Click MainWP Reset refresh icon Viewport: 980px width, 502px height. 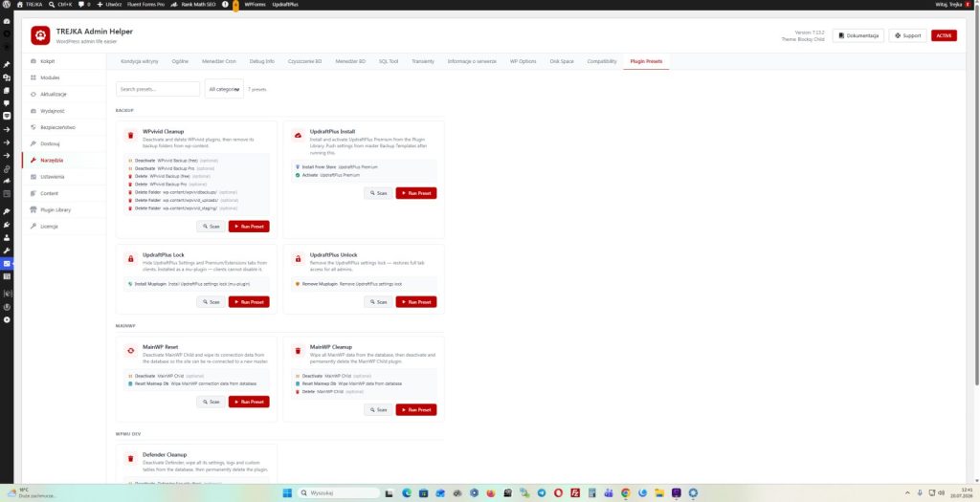(x=130, y=350)
